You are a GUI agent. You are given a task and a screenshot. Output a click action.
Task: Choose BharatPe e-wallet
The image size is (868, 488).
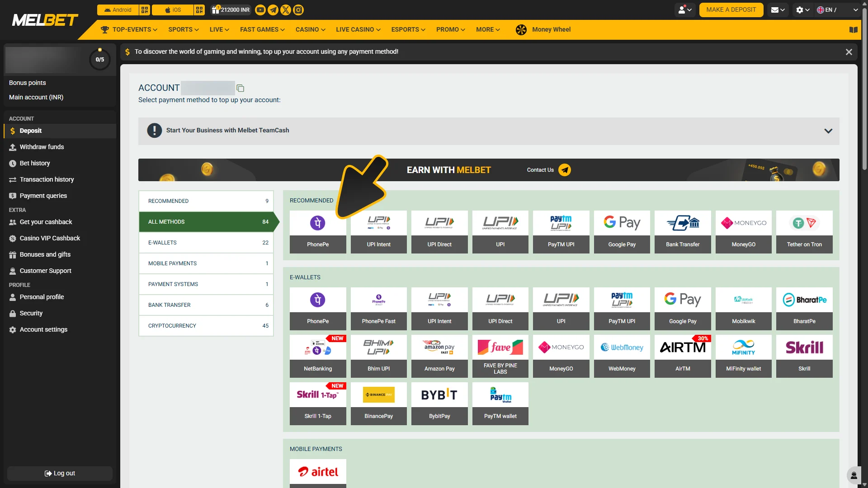804,309
